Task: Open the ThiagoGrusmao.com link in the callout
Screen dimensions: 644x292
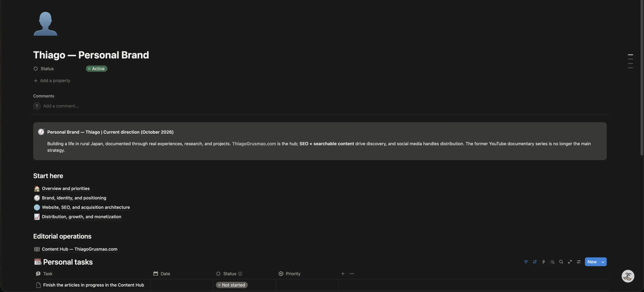Action: [254, 144]
